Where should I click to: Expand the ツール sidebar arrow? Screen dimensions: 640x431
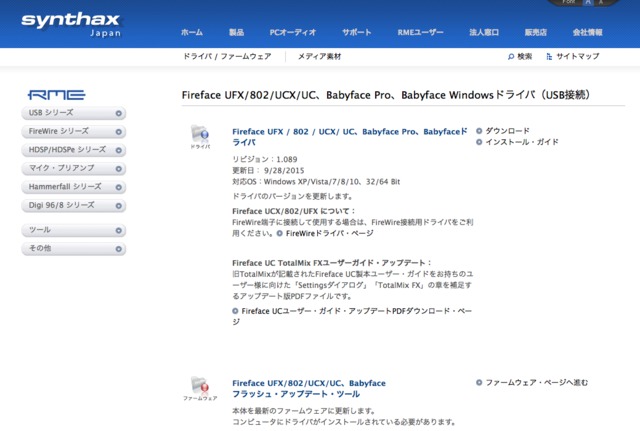coord(118,231)
